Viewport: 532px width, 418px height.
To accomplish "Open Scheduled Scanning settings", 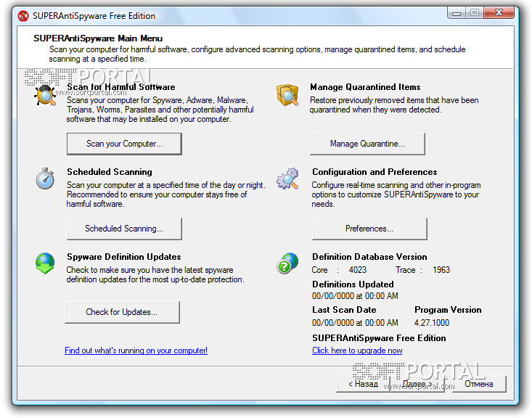I will click(124, 229).
